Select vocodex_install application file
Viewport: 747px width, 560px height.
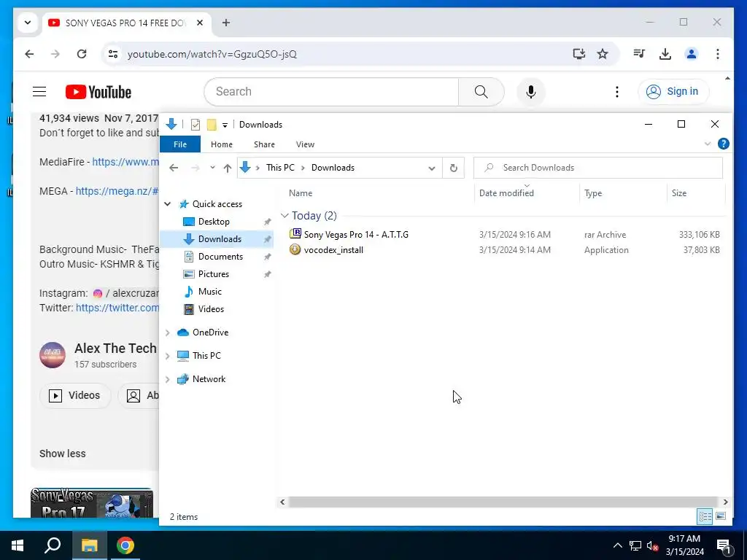click(x=333, y=250)
